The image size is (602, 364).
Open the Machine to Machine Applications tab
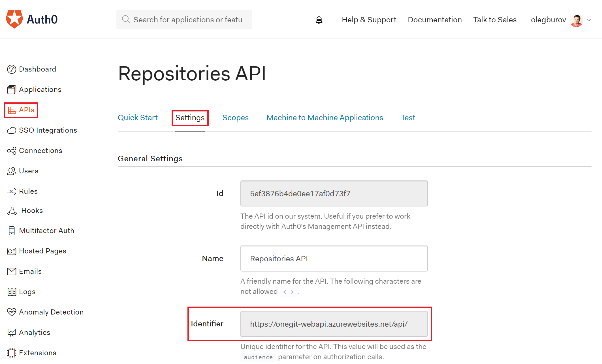coord(325,118)
